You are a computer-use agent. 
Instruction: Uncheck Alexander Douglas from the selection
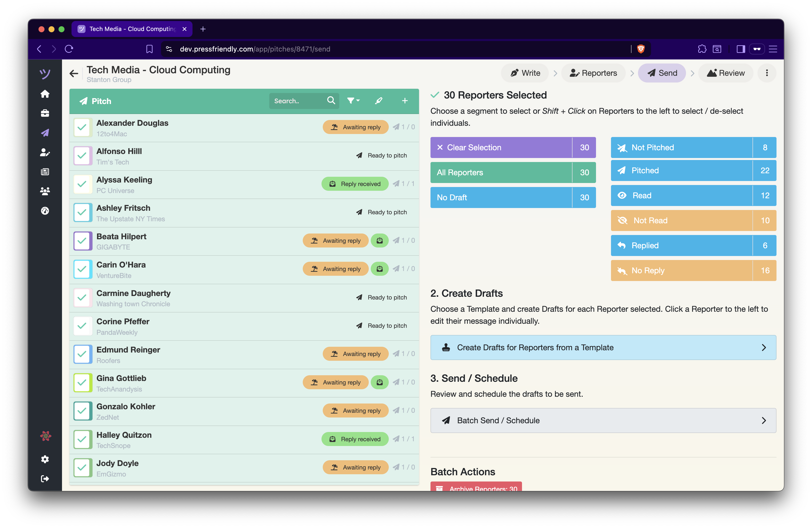click(82, 127)
